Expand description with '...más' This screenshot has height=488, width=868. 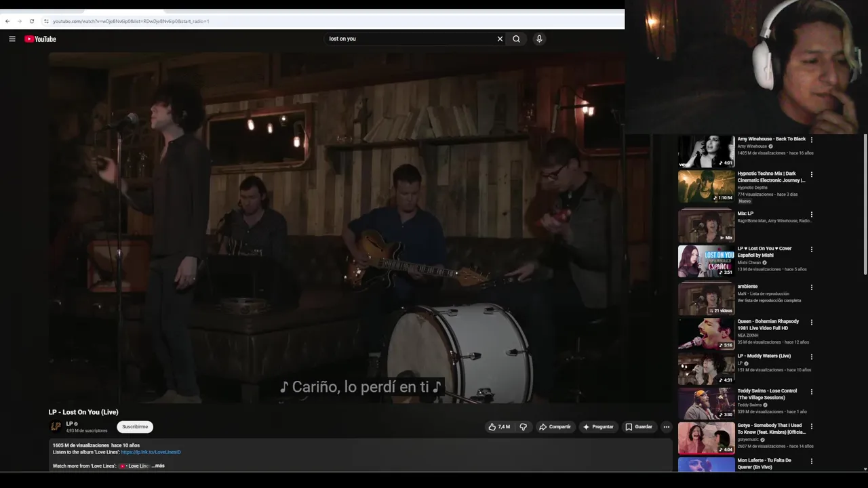pos(158,466)
